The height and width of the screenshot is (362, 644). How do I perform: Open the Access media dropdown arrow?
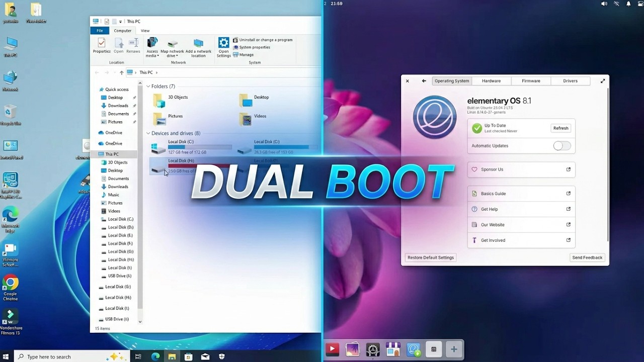158,56
